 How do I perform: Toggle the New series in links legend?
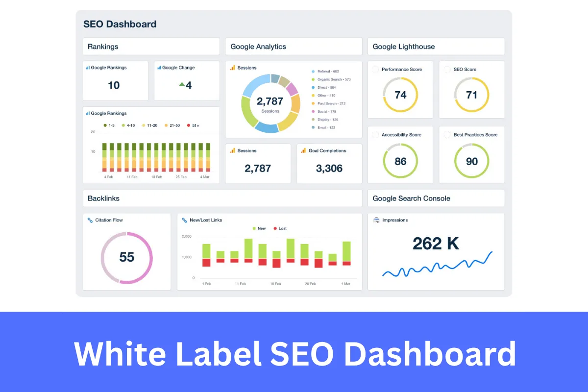[x=259, y=228]
